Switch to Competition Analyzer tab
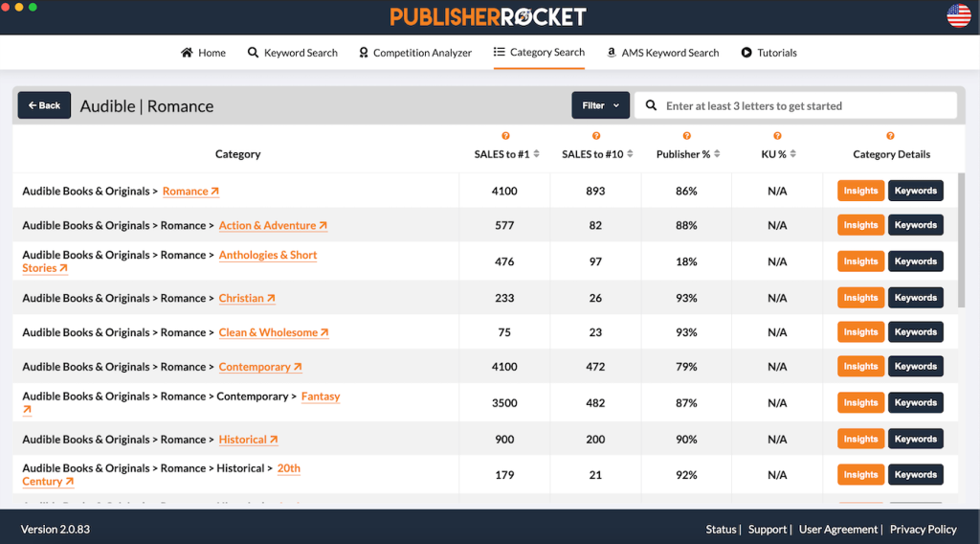 tap(415, 53)
